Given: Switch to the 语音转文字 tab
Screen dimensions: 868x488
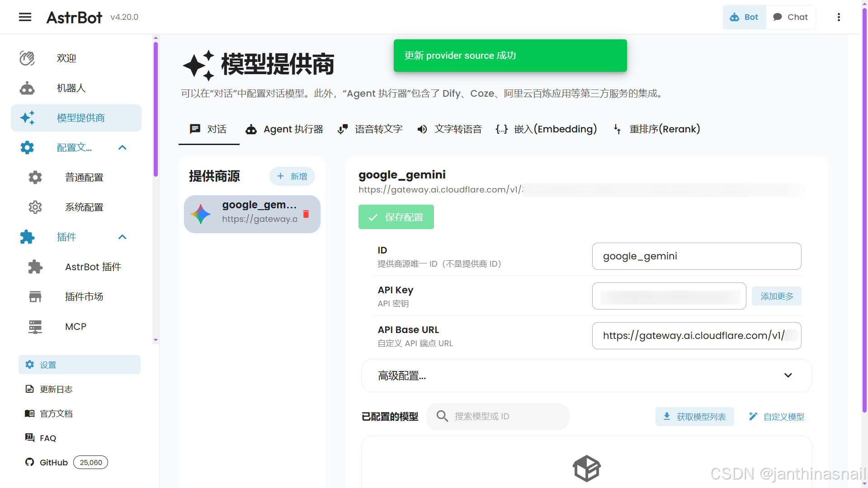Looking at the screenshot, I should pos(370,129).
